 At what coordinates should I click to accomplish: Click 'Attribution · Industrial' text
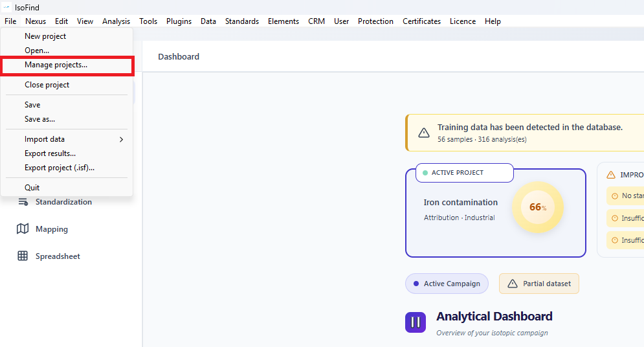459,218
